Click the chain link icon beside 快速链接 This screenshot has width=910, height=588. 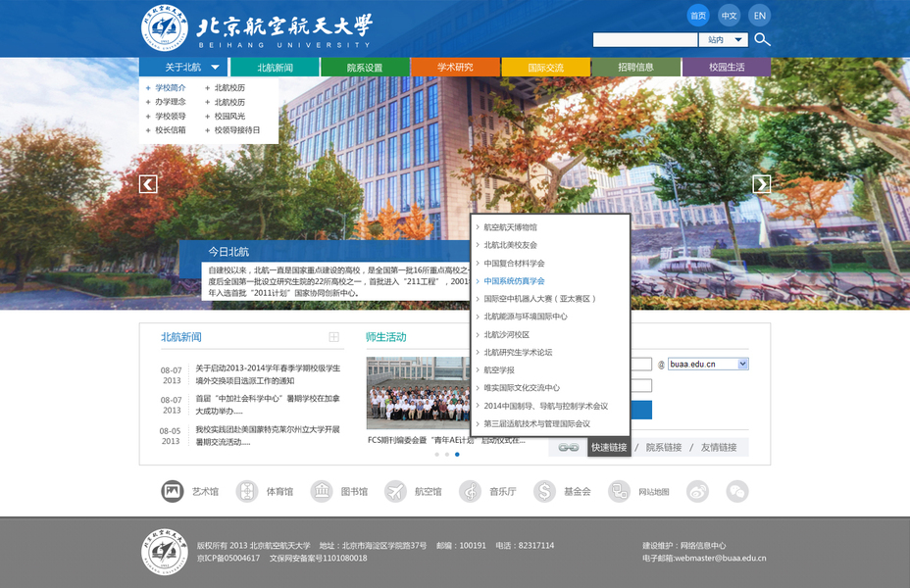(x=568, y=448)
